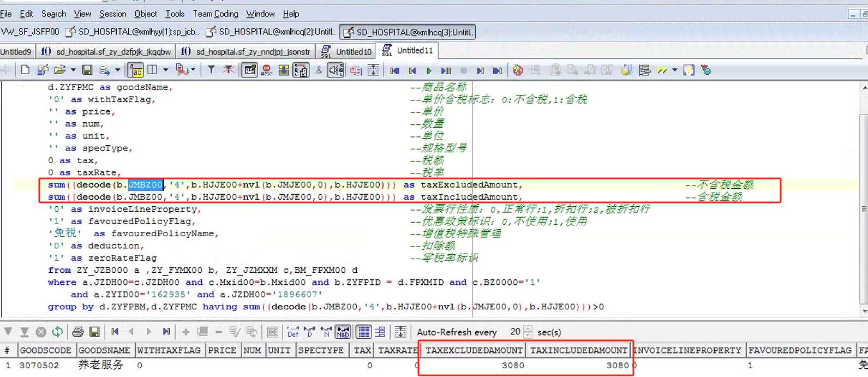Save the script with floppy icon
The height and width of the screenshot is (377, 868).
click(87, 70)
